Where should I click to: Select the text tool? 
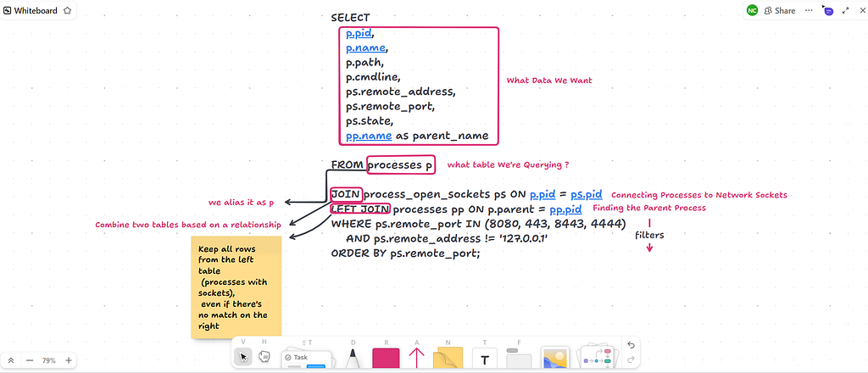(485, 359)
